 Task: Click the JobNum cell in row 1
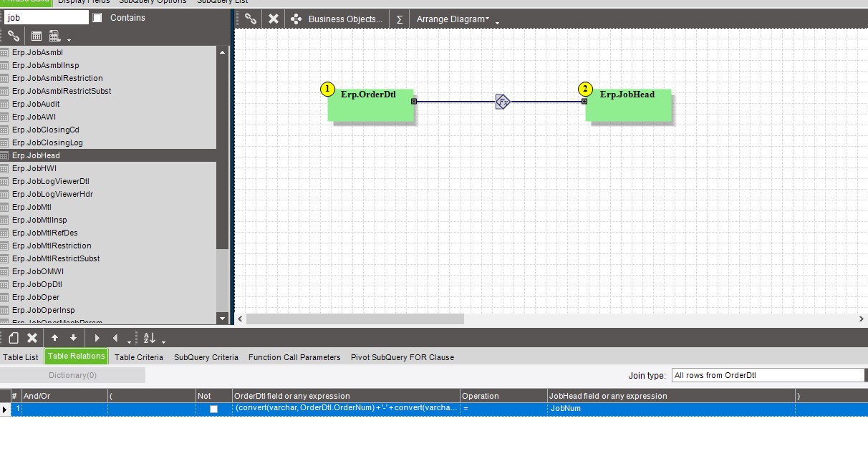pos(671,409)
